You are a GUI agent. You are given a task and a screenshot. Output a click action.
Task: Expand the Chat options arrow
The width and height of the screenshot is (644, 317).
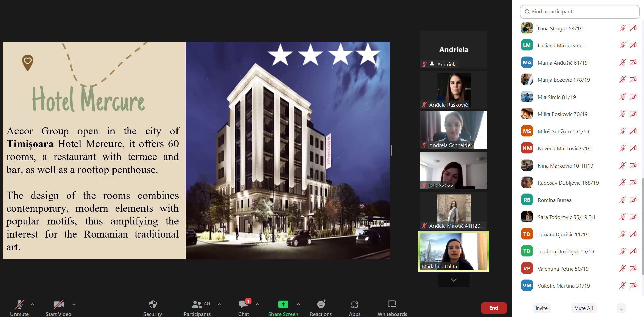coord(257,304)
